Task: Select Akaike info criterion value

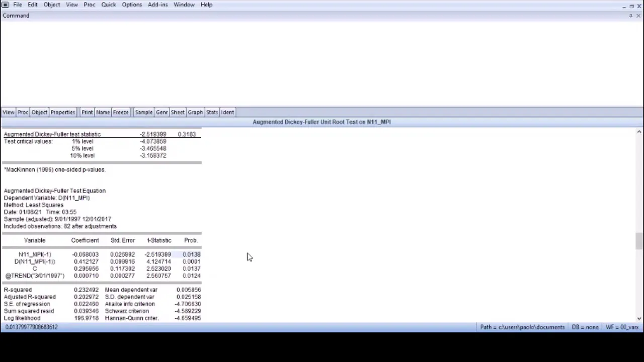Action: click(188, 304)
